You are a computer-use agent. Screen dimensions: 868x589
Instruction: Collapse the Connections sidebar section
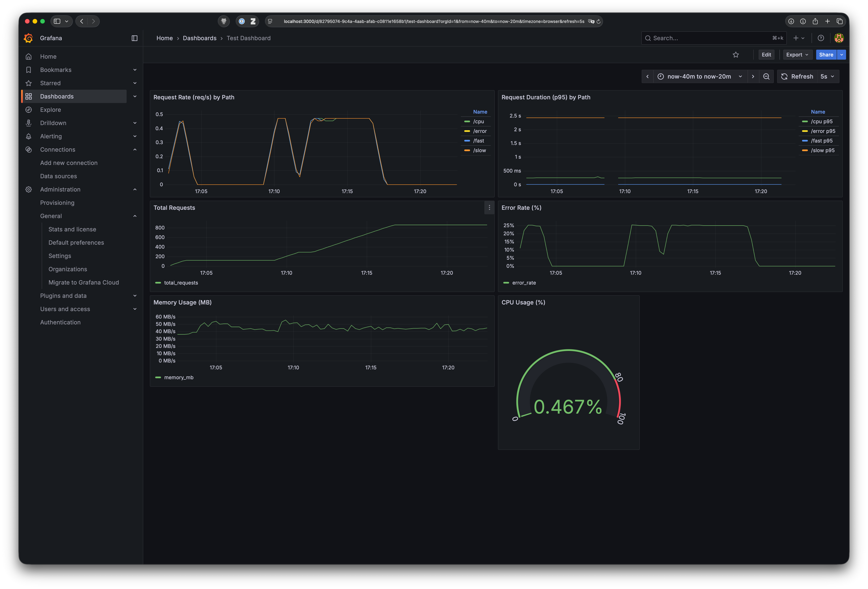(134, 149)
